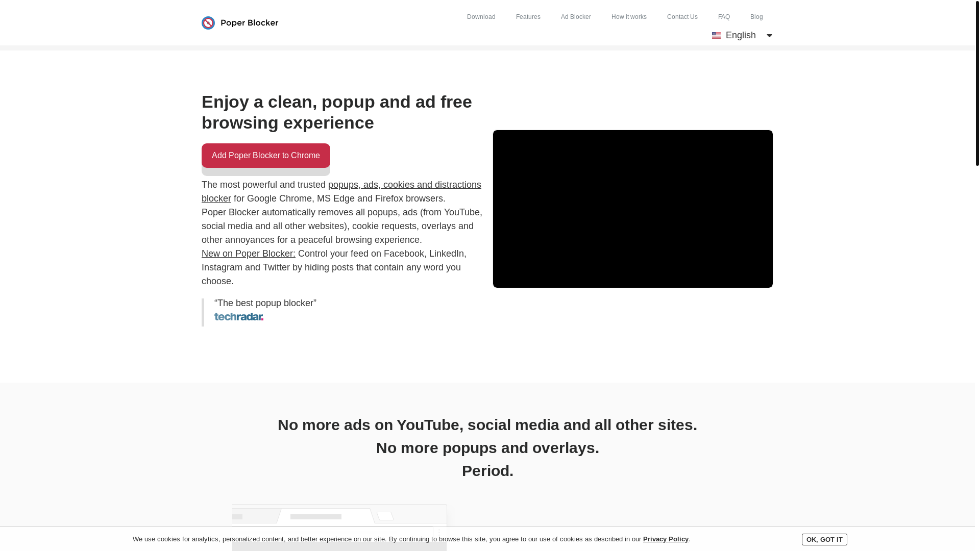Play the promotional video

[633, 209]
